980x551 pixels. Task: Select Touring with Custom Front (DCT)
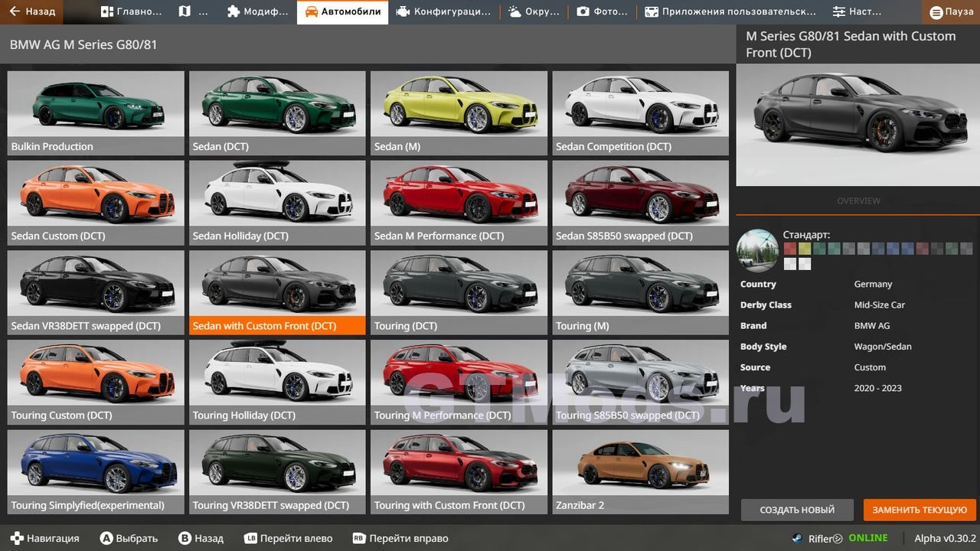click(459, 471)
